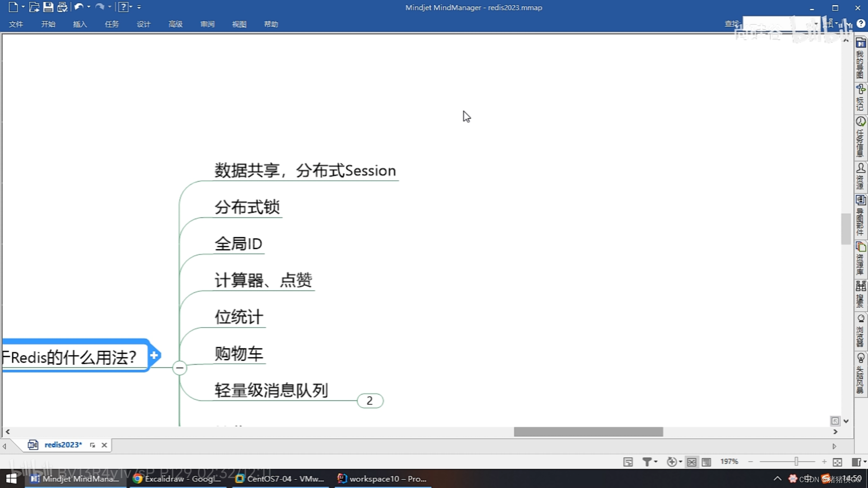868x488 pixels.
Task: Open the 搜索 search side panel
Action: click(861, 295)
